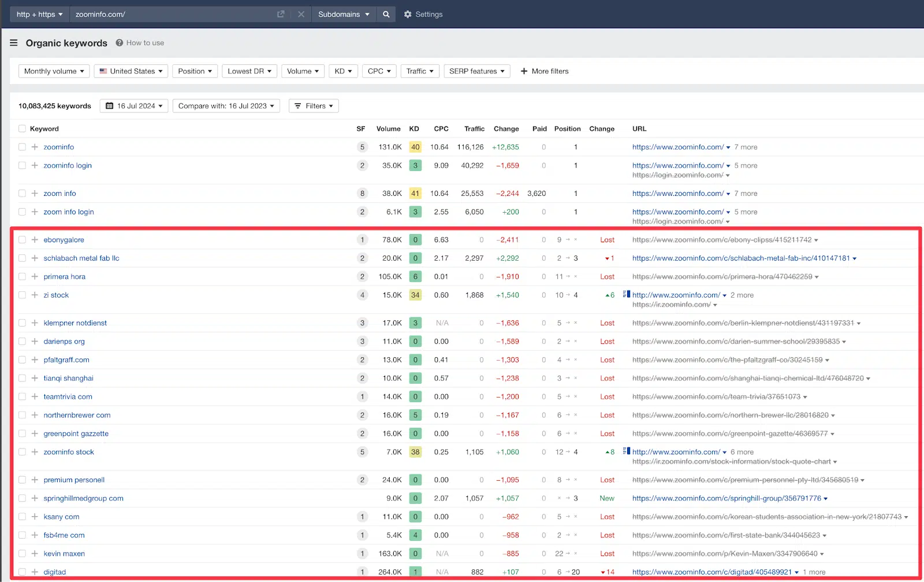Image resolution: width=924 pixels, height=582 pixels.
Task: Open the schlabach metal fab llc keyword link
Action: point(81,258)
